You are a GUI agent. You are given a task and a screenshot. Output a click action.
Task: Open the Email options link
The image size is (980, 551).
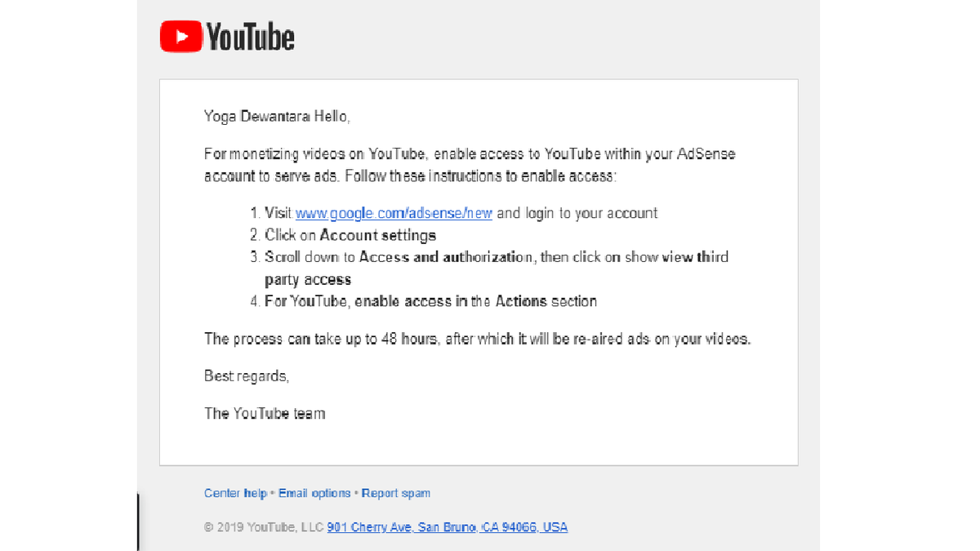(x=314, y=493)
